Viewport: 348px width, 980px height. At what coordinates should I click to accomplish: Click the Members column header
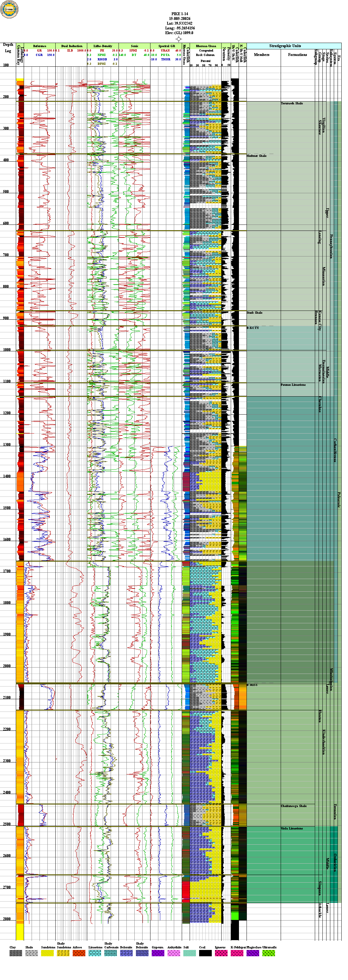pos(262,55)
